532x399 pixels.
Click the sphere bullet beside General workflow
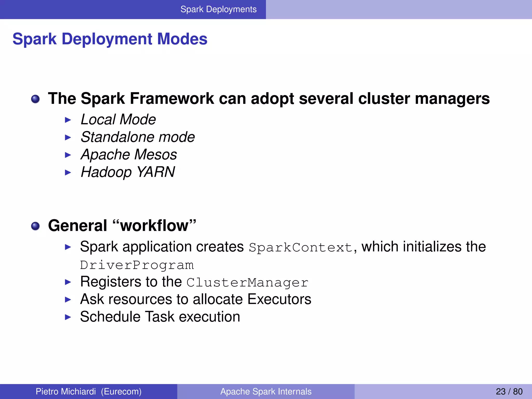click(x=35, y=226)
